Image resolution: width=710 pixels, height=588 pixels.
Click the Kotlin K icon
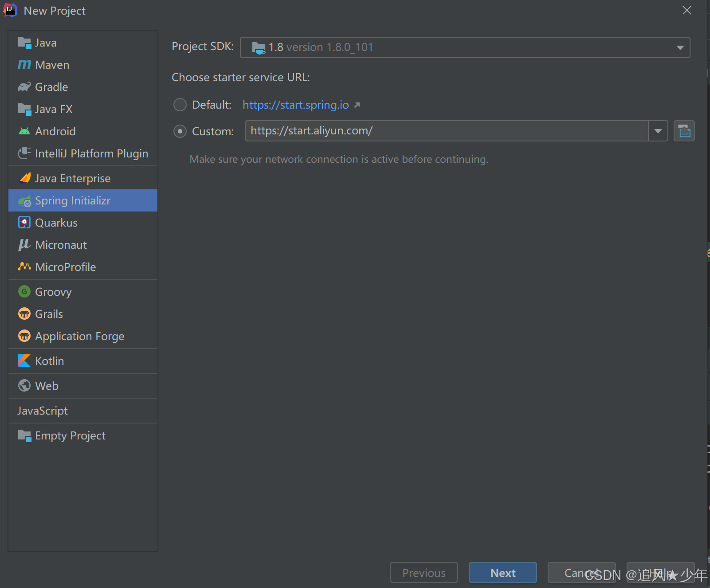coord(24,361)
